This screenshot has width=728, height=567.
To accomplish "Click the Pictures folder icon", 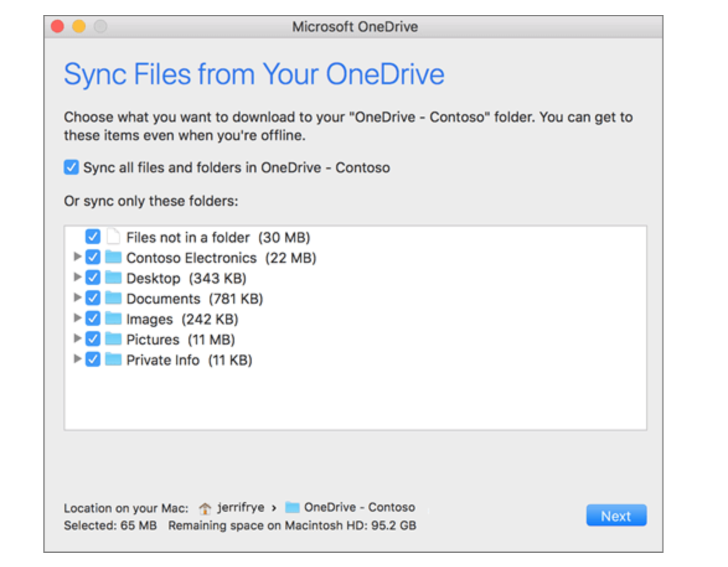I will tap(113, 338).
